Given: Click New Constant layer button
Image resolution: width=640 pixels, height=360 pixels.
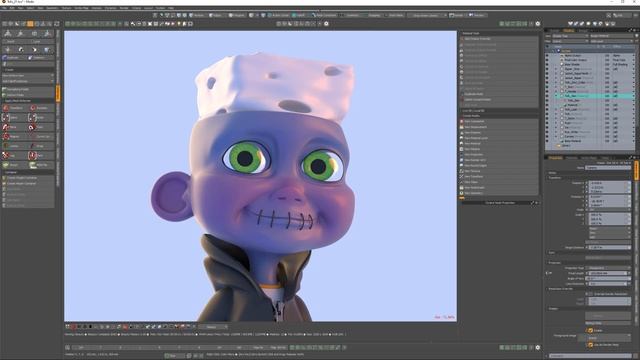Looking at the screenshot, I should click(x=500, y=122).
